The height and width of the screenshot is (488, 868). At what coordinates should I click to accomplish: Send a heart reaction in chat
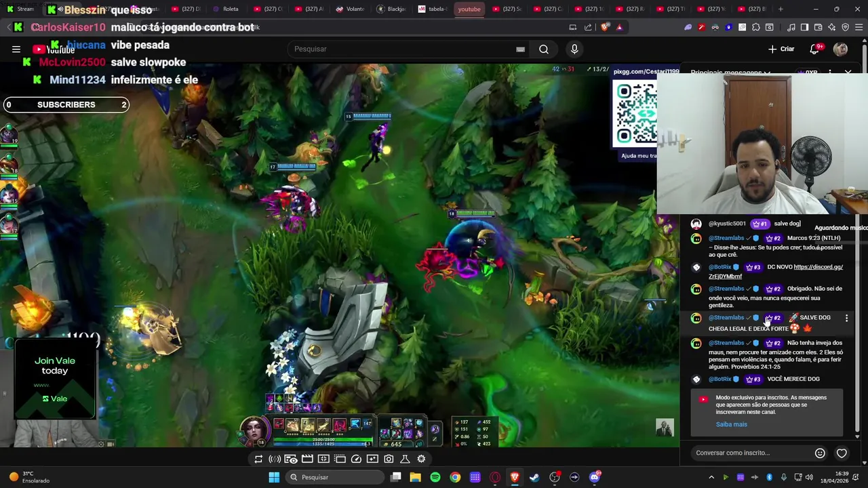tap(842, 453)
